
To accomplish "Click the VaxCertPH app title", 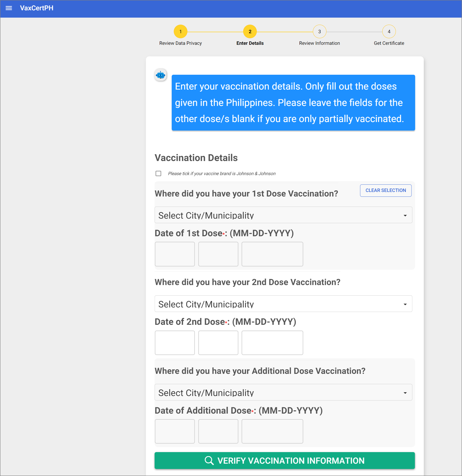I will tap(37, 8).
